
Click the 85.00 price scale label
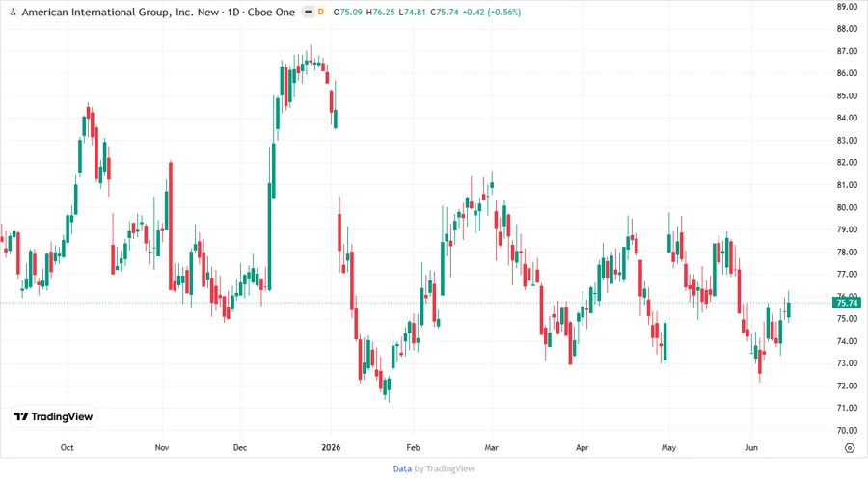[847, 95]
